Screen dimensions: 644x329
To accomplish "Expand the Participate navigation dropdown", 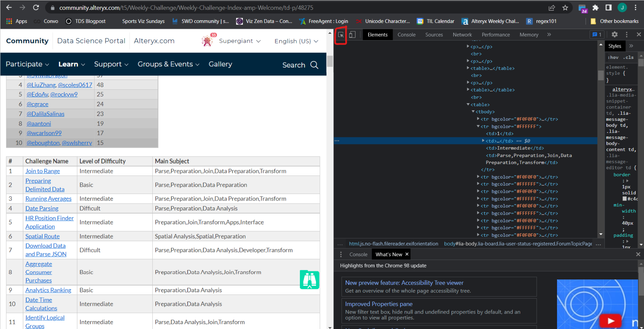I will (x=27, y=65).
